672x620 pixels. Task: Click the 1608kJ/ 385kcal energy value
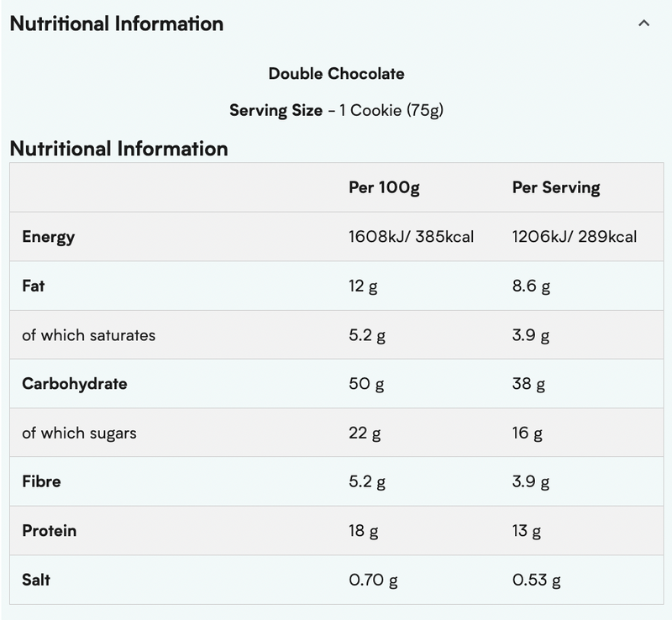click(x=411, y=237)
